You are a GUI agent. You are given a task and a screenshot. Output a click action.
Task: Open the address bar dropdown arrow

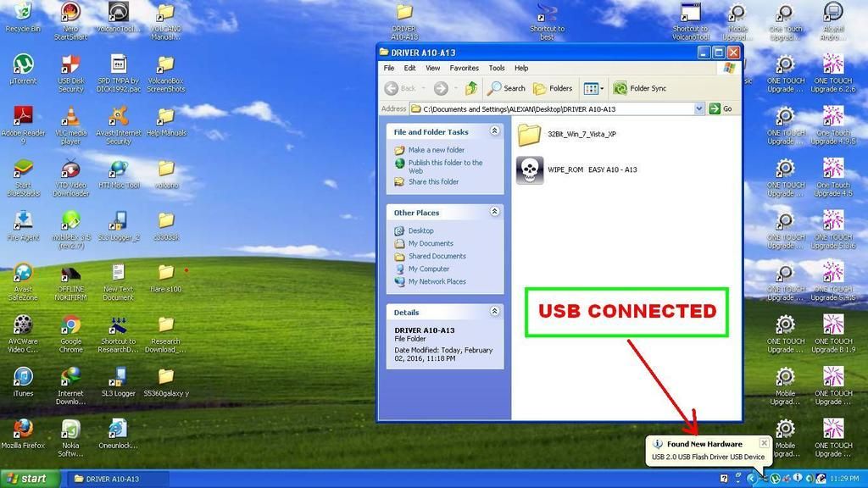(699, 108)
